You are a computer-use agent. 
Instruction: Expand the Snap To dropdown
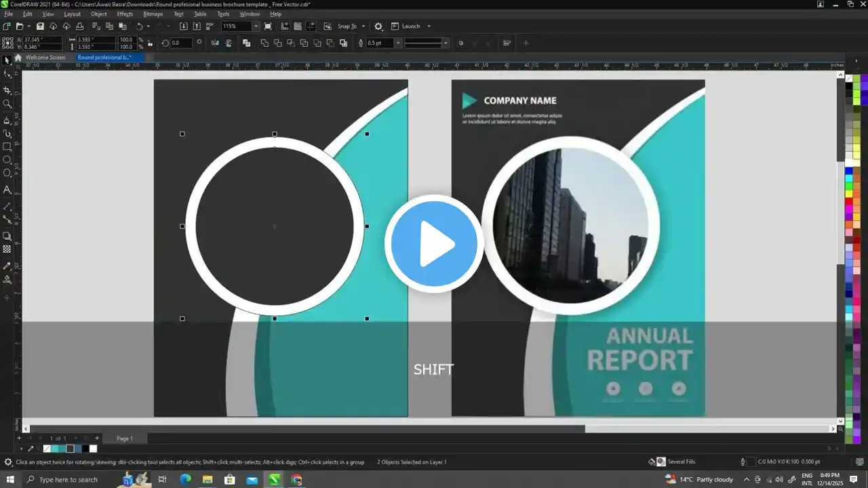363,26
